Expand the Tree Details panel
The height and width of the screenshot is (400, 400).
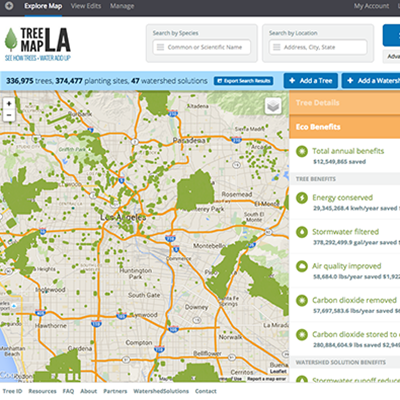coord(345,103)
